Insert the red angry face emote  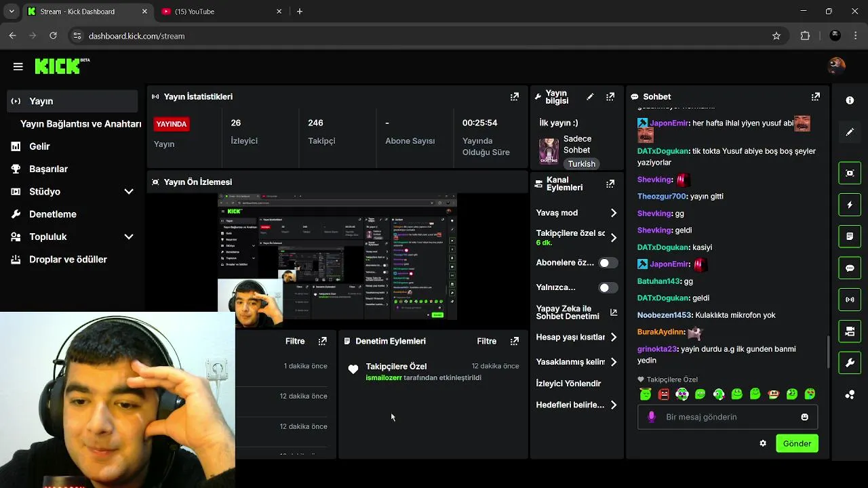click(x=664, y=394)
